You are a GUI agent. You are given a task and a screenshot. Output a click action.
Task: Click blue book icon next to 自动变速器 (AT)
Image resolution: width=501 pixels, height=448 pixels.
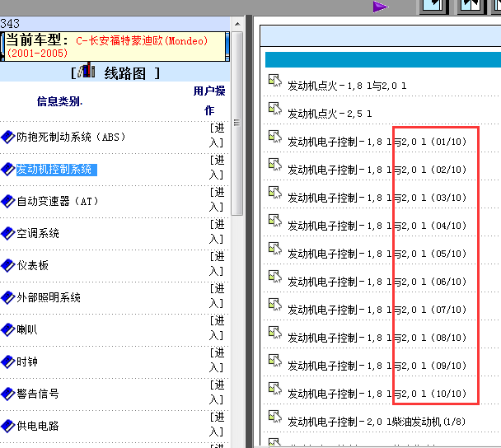pyautogui.click(x=7, y=202)
